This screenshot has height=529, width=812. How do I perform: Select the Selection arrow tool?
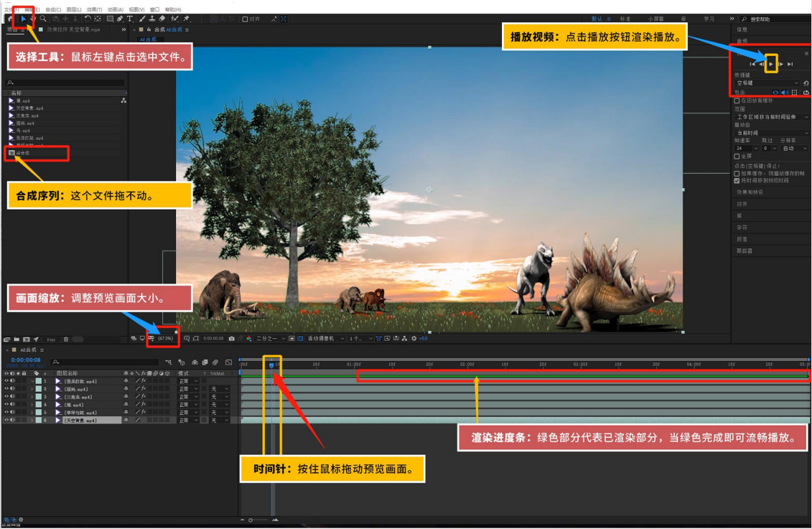23,19
